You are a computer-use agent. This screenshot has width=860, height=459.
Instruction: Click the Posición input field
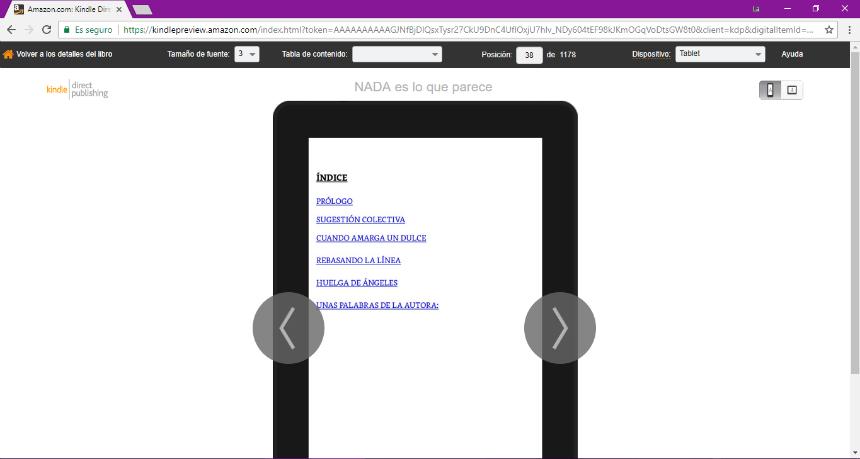[529, 55]
